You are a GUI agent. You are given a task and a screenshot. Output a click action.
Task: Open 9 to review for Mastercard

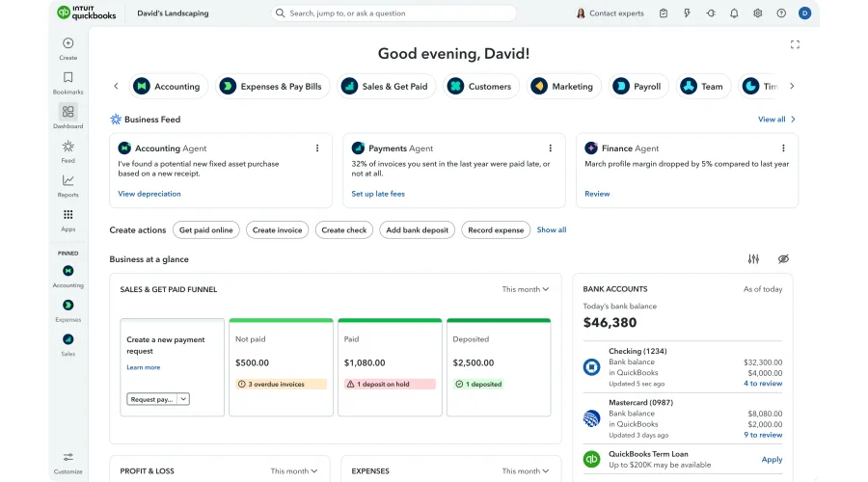[763, 435]
